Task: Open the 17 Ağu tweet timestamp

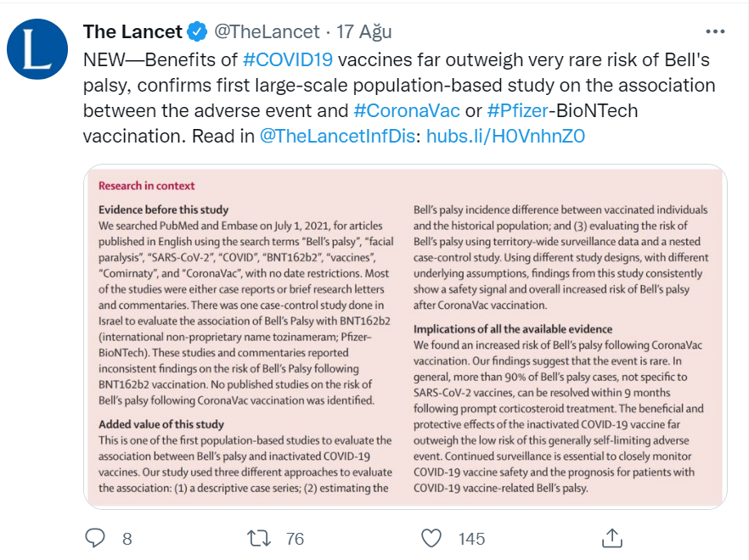Action: click(364, 32)
